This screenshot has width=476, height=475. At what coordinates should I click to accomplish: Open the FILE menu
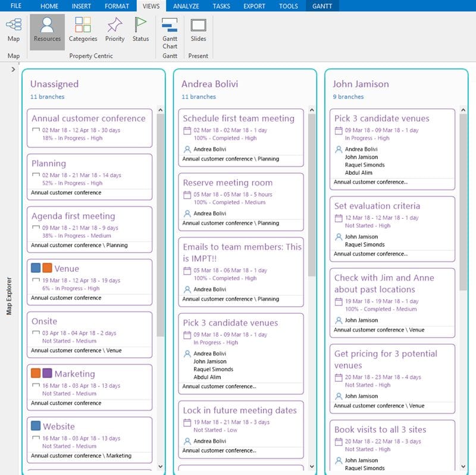pyautogui.click(x=16, y=7)
